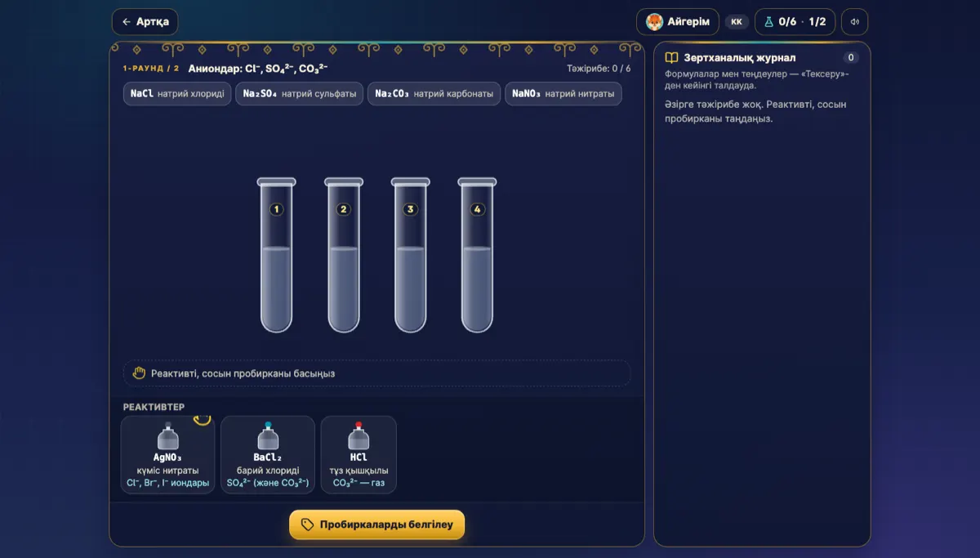This screenshot has width=980, height=558.
Task: Choose test tube number 3
Action: pyautogui.click(x=411, y=255)
